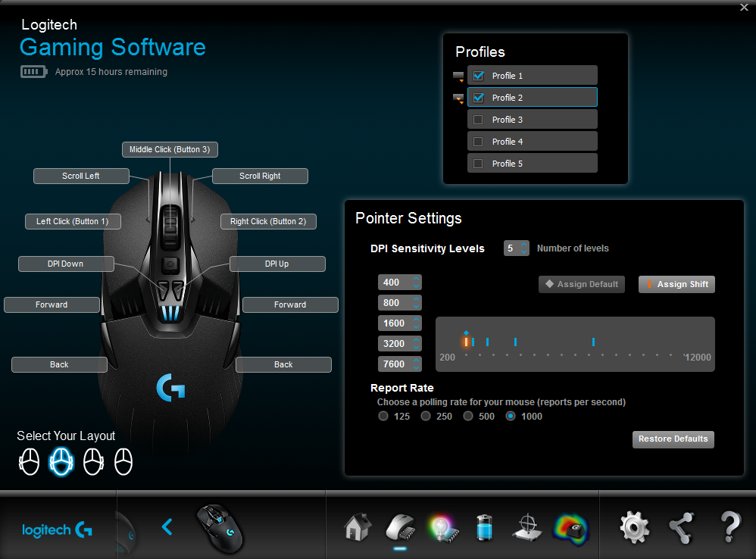
Task: Click the Assign Shift button
Action: pyautogui.click(x=676, y=284)
